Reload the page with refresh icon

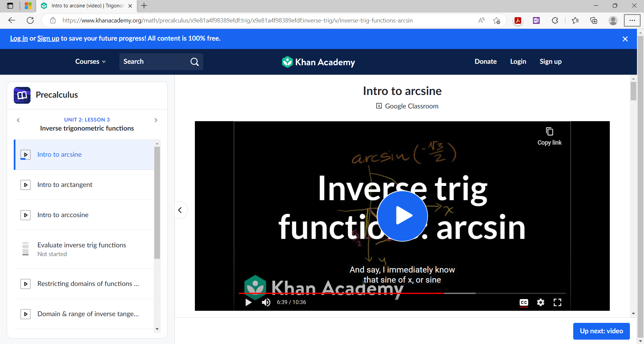(x=30, y=20)
